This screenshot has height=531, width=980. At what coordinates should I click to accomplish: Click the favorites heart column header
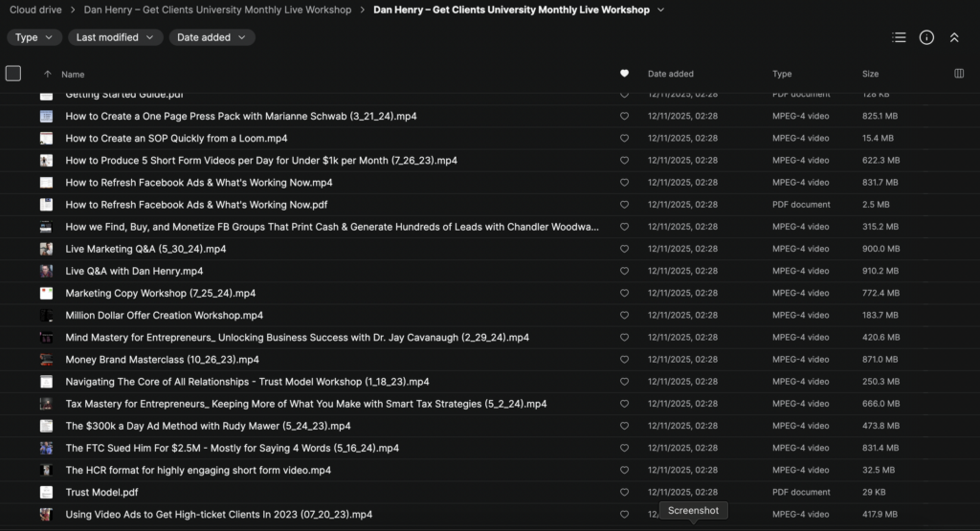(x=625, y=74)
